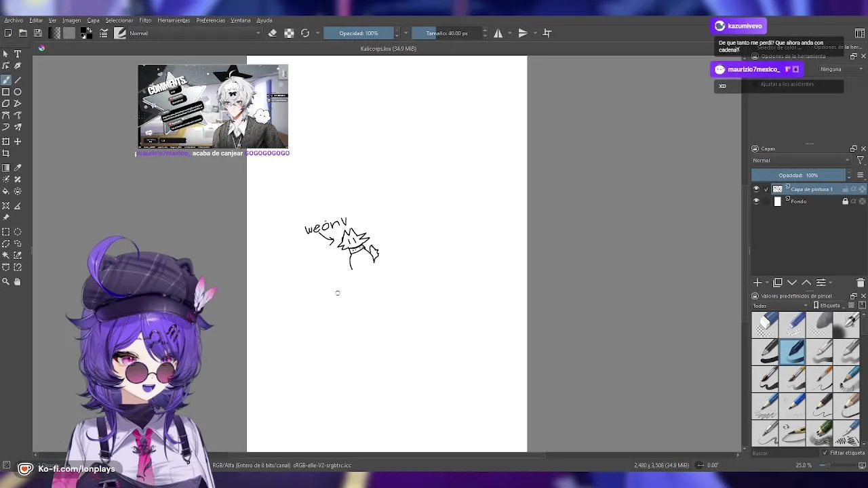The width and height of the screenshot is (868, 488).
Task: Open the Capa menu
Action: (93, 20)
